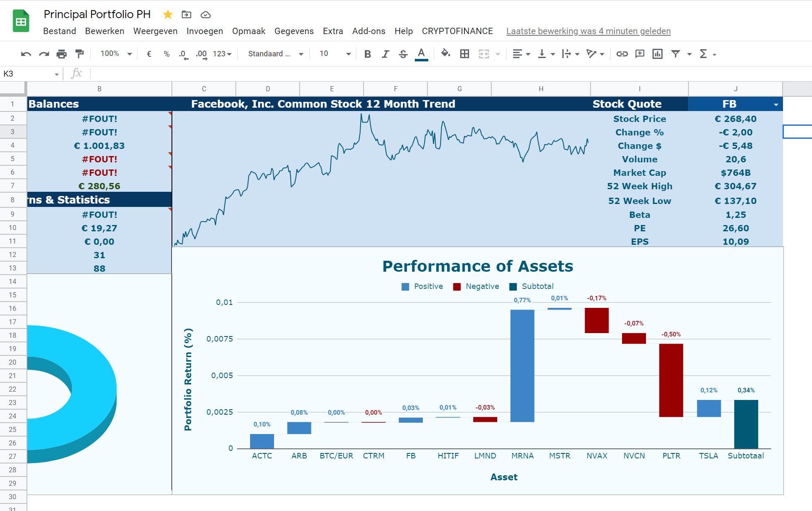Open the Laatste bewerking history link

click(x=588, y=31)
